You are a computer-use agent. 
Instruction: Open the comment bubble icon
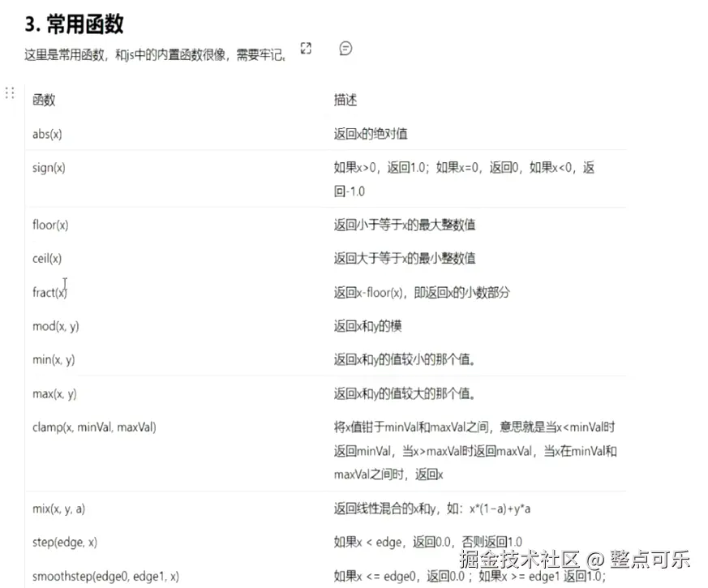click(x=345, y=48)
